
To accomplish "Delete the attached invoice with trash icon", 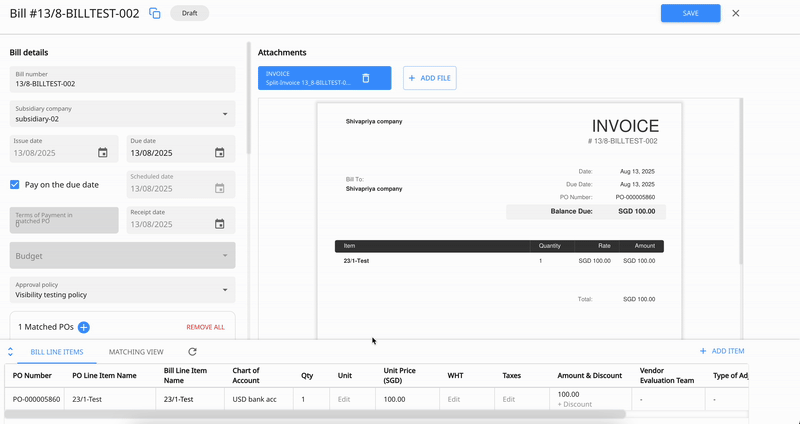I will point(366,78).
